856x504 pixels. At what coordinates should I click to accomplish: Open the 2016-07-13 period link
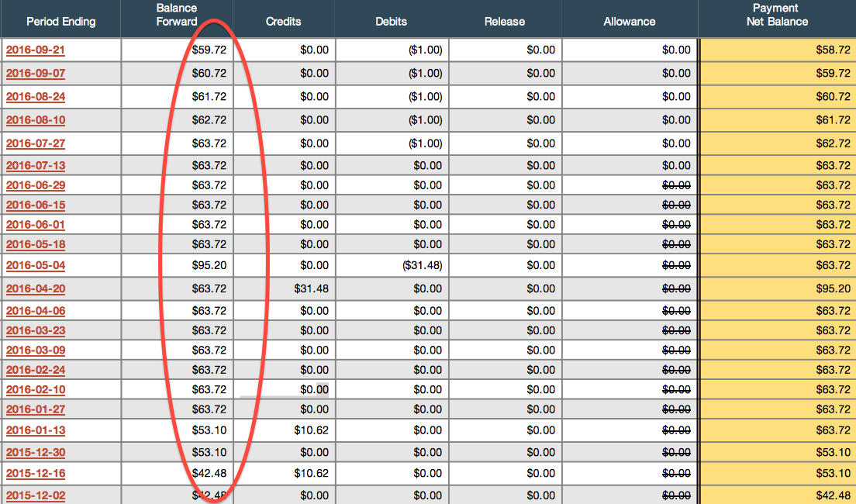pyautogui.click(x=36, y=166)
